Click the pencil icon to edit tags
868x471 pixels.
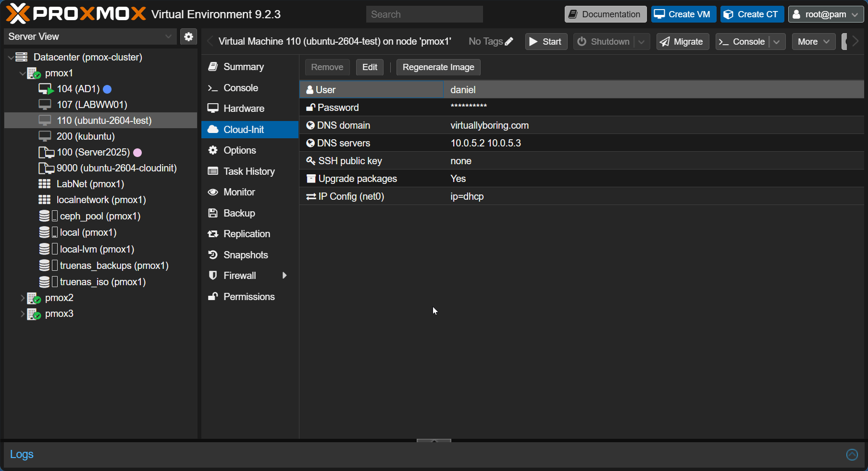[x=509, y=41]
